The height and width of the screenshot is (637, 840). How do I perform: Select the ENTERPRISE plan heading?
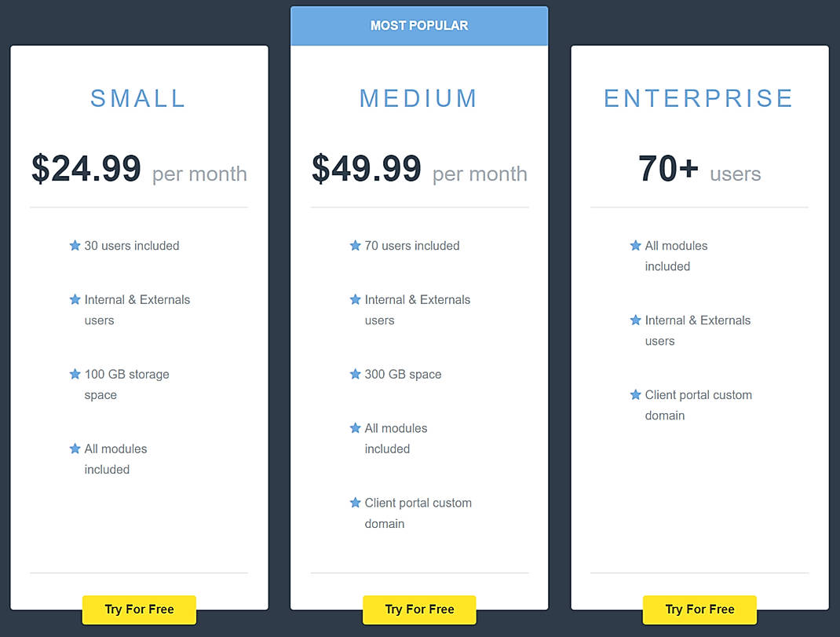coord(699,98)
